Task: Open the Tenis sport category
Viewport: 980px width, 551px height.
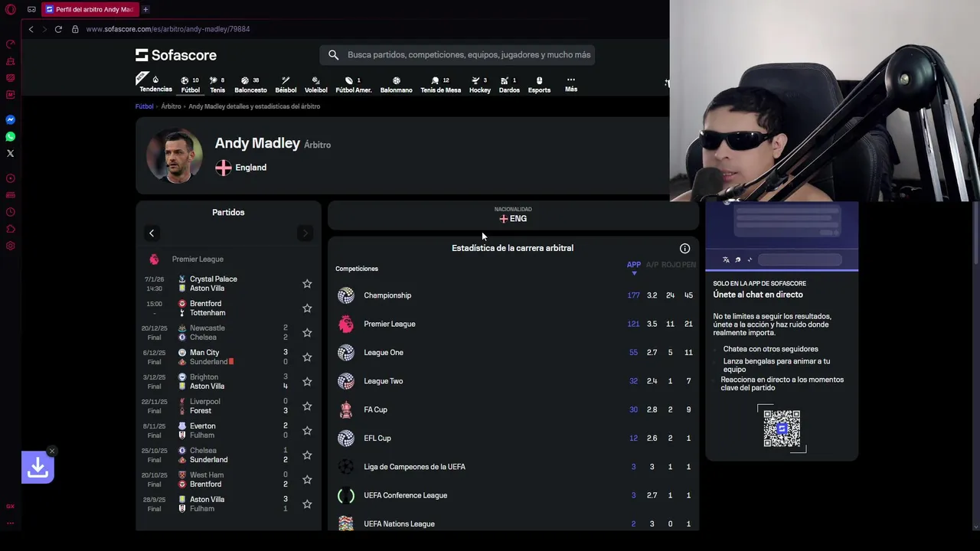Action: [217, 84]
